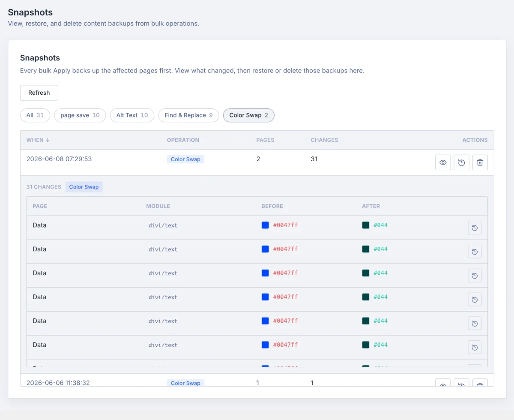
Task: Click the Snapshots card heading
Action: point(40,58)
